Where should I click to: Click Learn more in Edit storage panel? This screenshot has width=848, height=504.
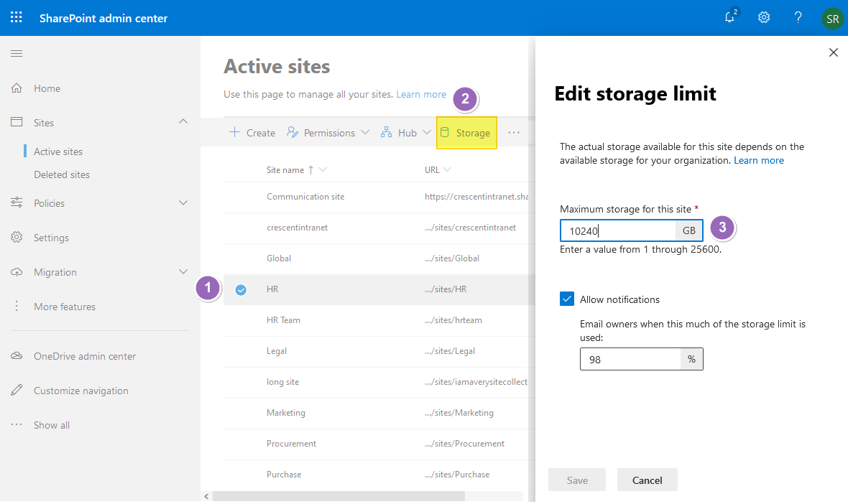click(758, 160)
